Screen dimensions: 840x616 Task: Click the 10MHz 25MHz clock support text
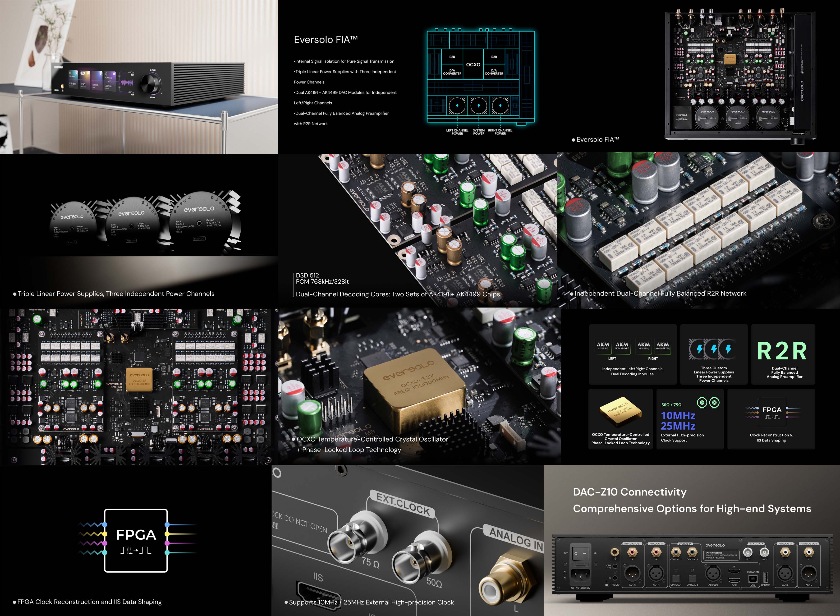coord(678,421)
